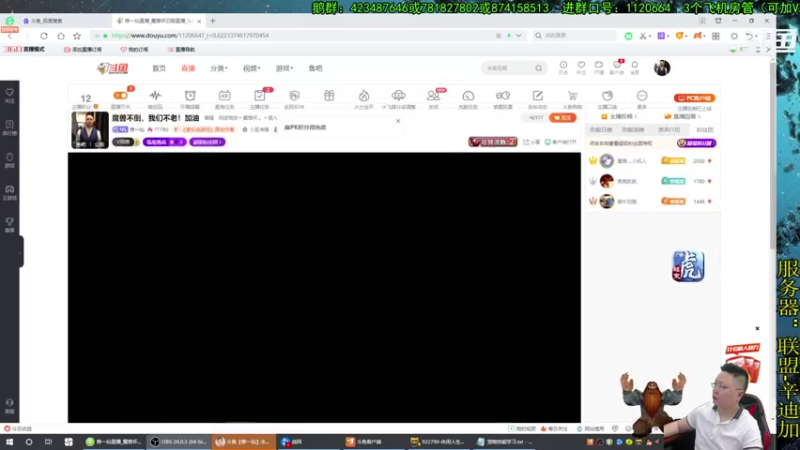This screenshot has height=450, width=800.
Task: Open the 直播 nav item
Action: (188, 68)
